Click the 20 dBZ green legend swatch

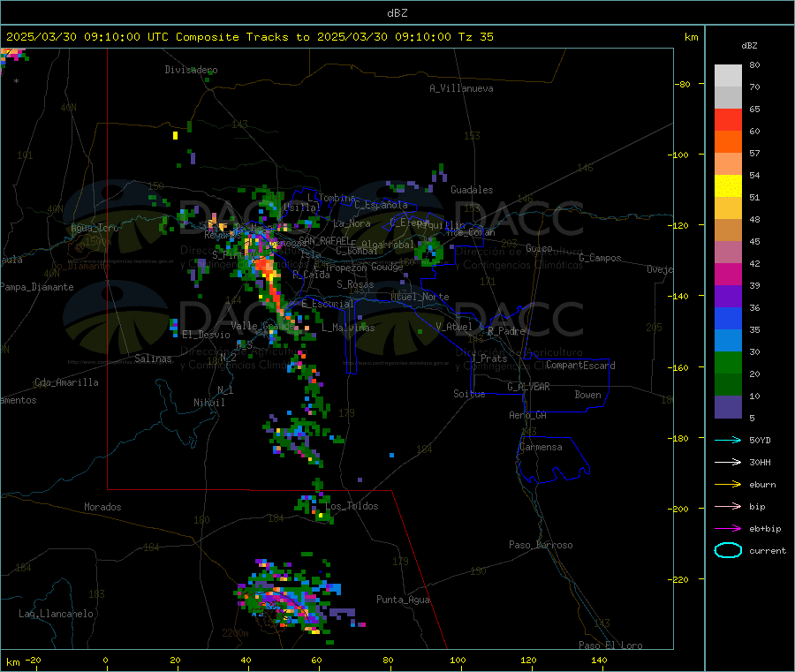point(728,362)
